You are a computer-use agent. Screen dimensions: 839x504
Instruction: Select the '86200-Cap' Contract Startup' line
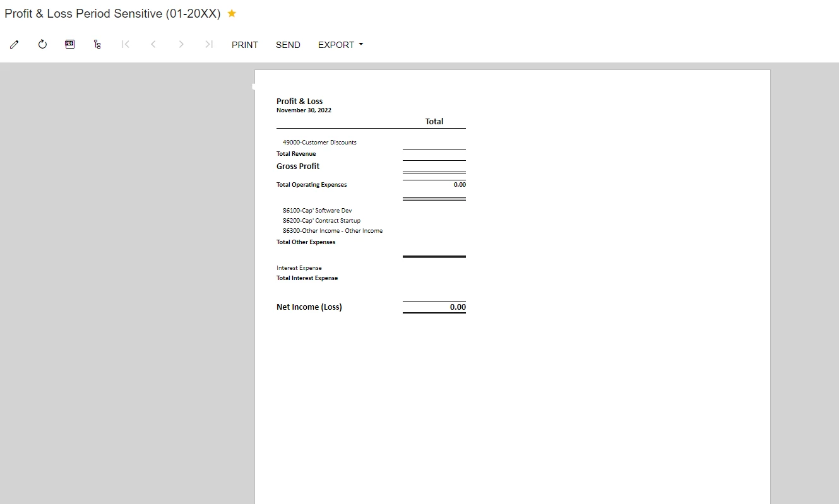[322, 221]
